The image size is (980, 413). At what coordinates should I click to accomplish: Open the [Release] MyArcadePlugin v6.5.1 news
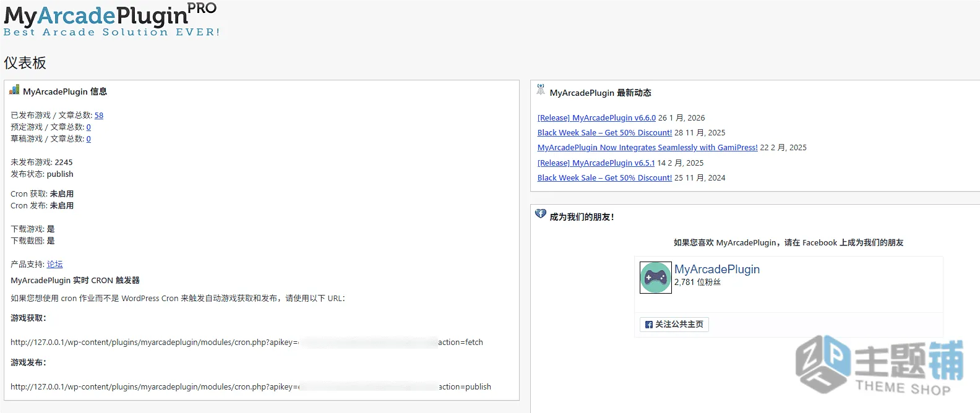pyautogui.click(x=596, y=163)
